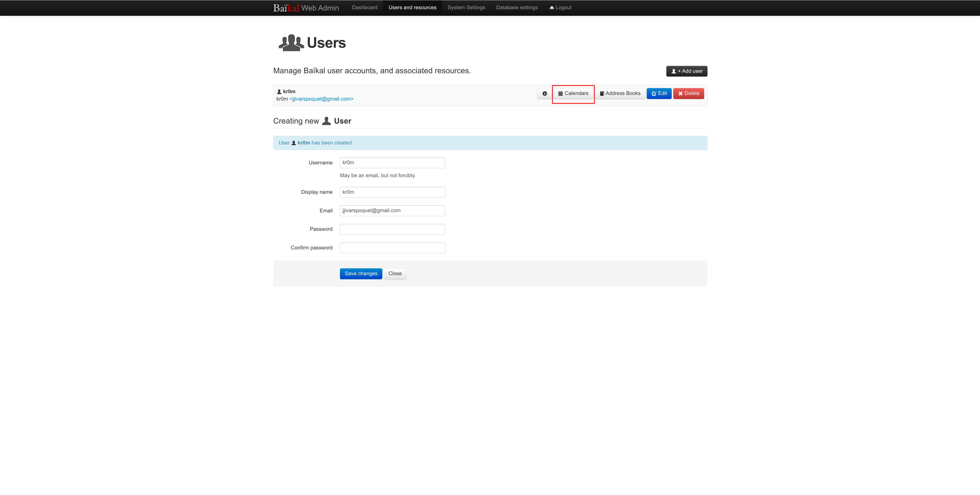Click kr0m link in created notice

[x=303, y=143]
